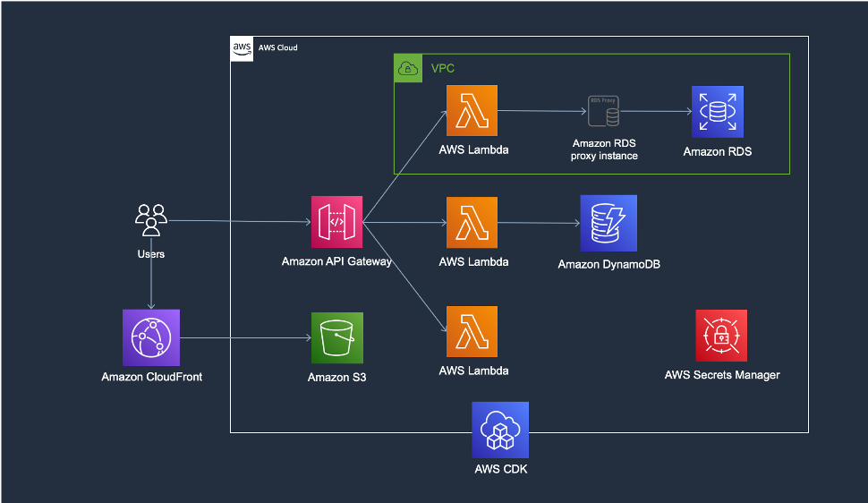Select the Amazon CloudFront icon

(x=151, y=337)
